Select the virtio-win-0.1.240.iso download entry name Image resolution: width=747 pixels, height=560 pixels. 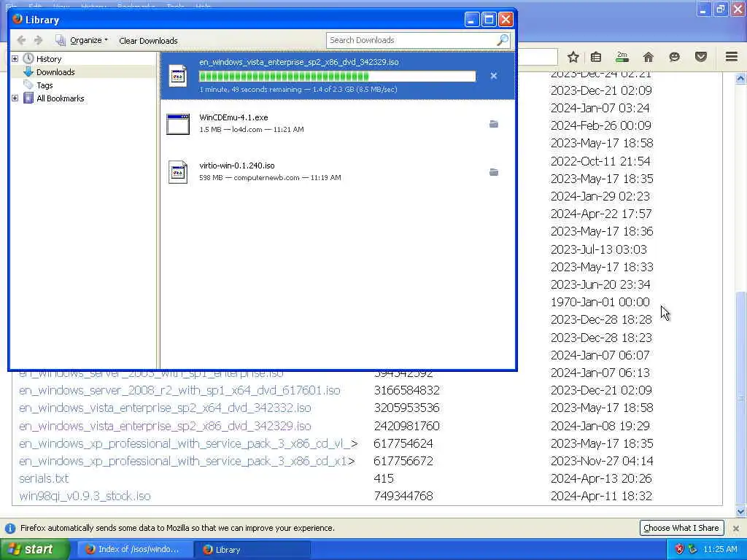click(x=237, y=166)
